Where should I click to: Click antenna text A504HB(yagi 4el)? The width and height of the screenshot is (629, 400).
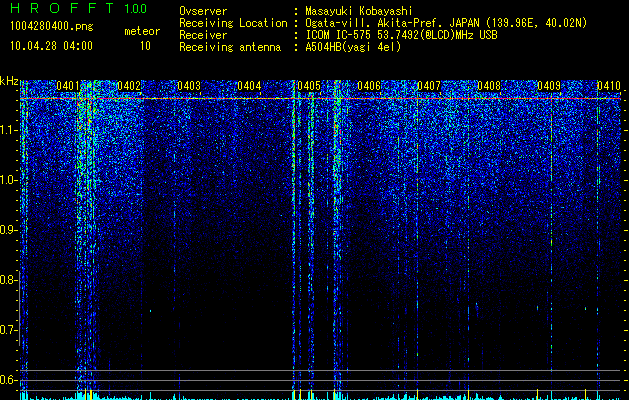(353, 47)
